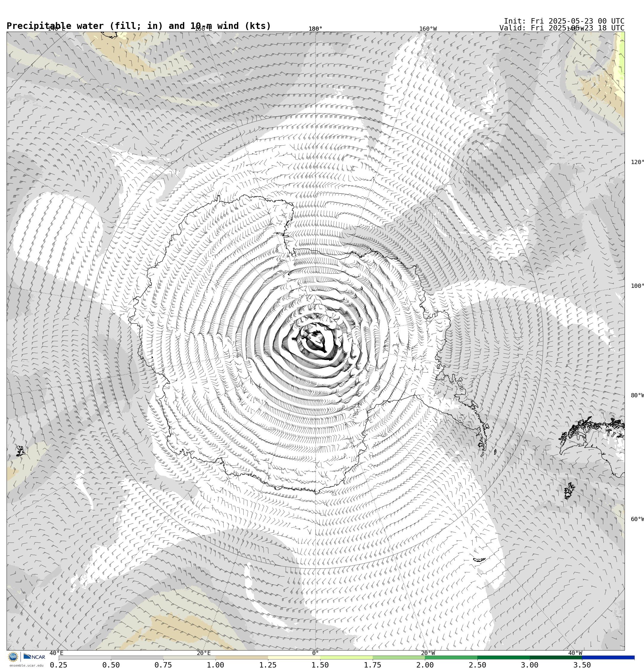
Task: Pick the medium green 2.00–2.50 colorbar segment
Action: pyautogui.click(x=451, y=657)
